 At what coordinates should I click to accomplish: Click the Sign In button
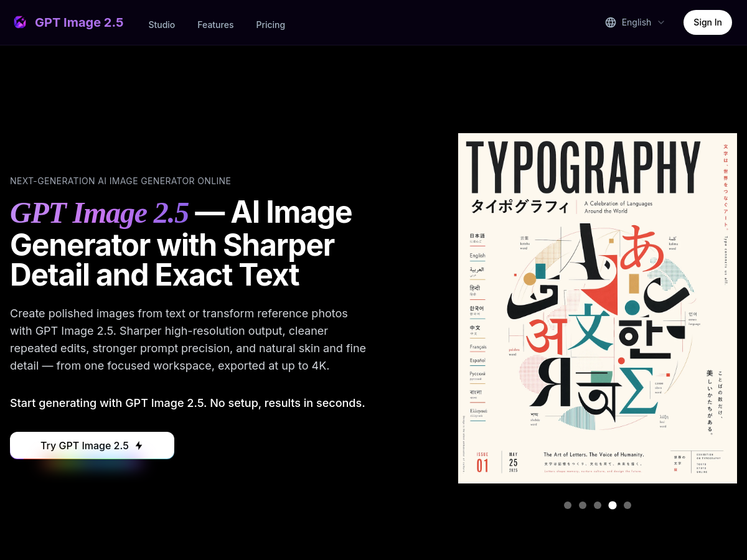708,22
